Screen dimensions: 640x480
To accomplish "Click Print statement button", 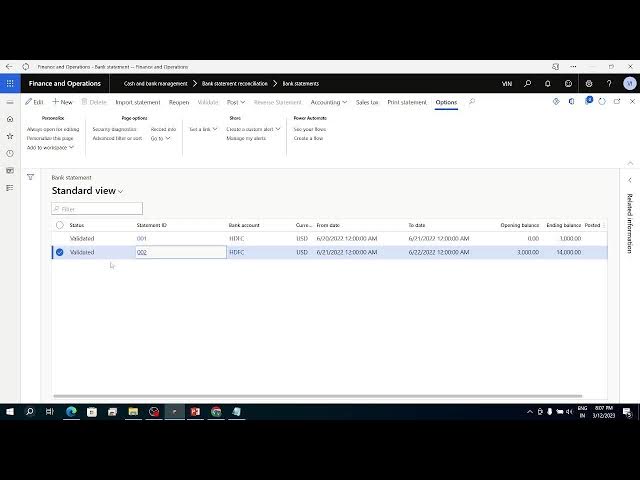I will pos(407,102).
